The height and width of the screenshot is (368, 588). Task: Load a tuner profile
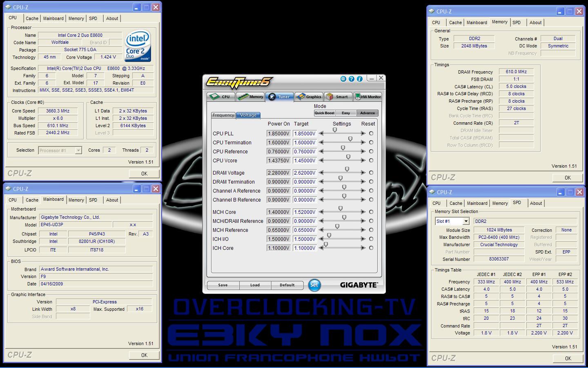255,285
